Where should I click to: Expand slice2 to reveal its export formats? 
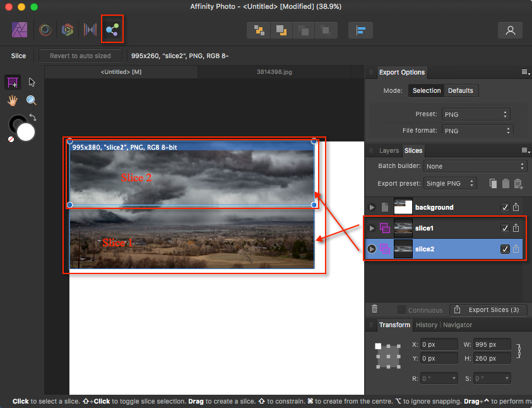click(x=372, y=249)
